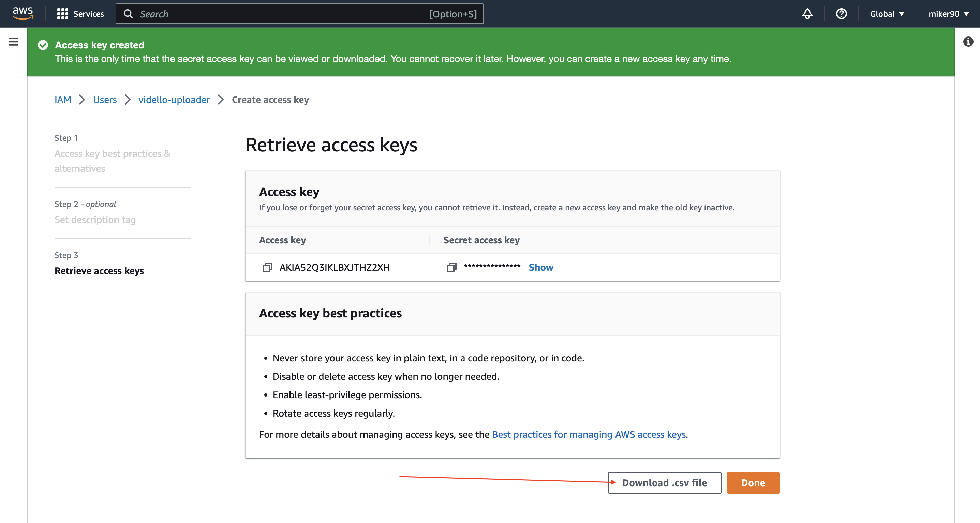Open the help question mark menu

click(x=841, y=14)
